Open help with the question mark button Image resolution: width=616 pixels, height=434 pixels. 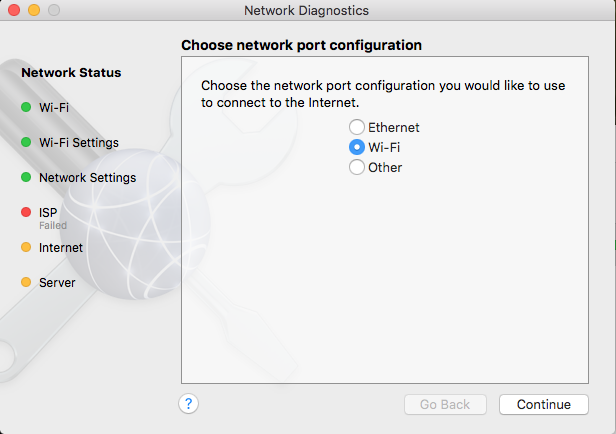pos(189,404)
